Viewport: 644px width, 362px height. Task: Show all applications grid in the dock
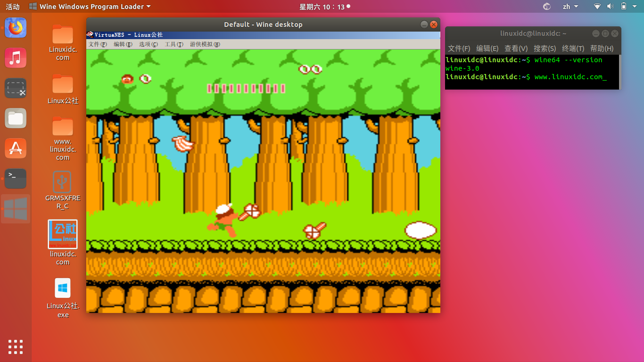(16, 346)
